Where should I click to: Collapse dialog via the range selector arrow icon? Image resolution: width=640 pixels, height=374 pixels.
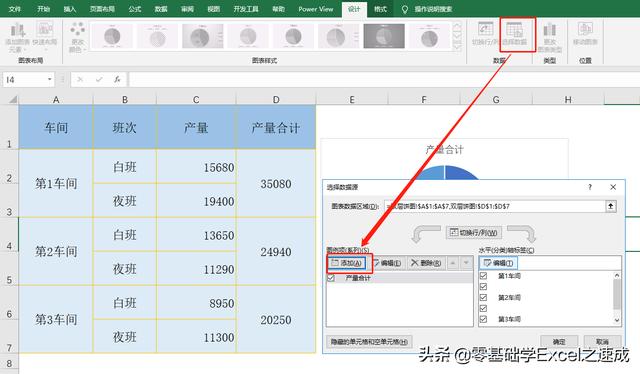point(611,206)
